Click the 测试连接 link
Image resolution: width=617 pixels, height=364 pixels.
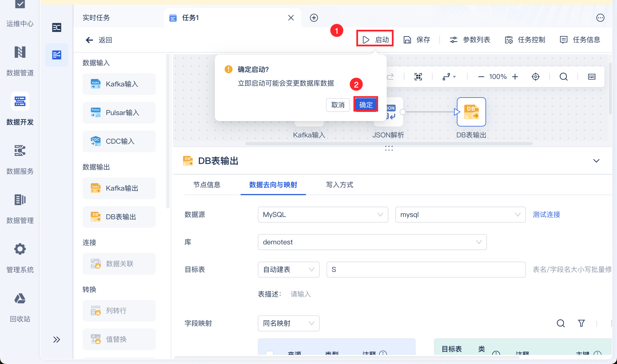(x=546, y=215)
